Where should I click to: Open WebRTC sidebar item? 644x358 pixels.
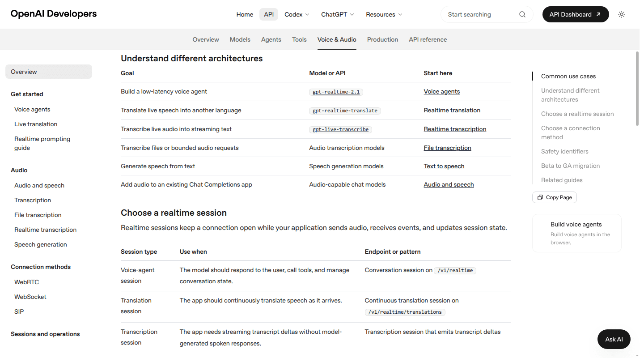coord(26,282)
